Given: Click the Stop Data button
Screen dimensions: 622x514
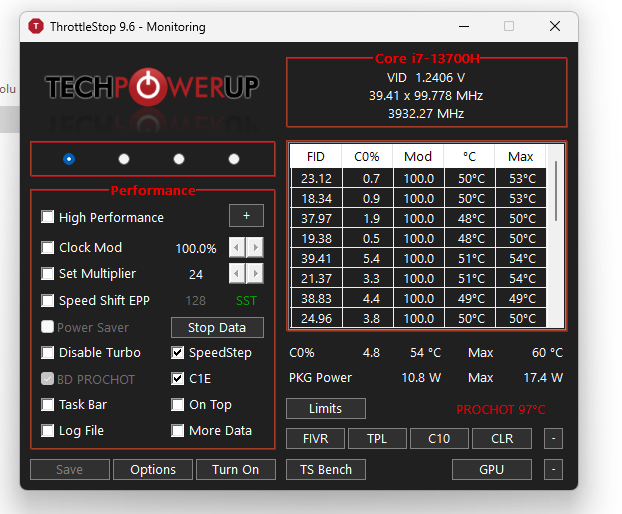Looking at the screenshot, I should [217, 328].
